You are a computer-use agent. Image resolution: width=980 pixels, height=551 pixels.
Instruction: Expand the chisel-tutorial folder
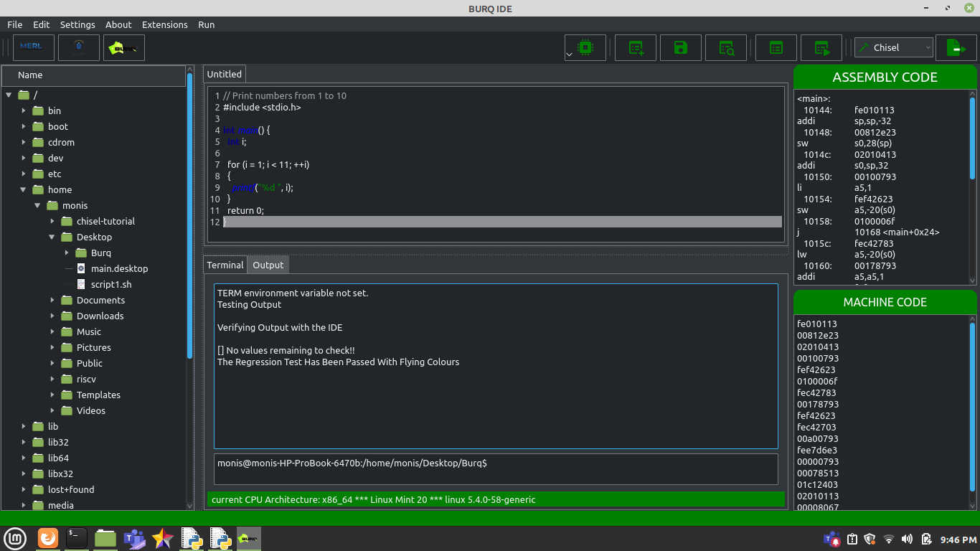coord(52,221)
